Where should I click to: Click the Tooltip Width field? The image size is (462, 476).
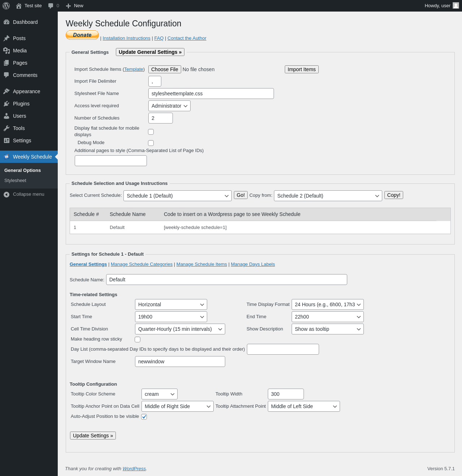[286, 394]
